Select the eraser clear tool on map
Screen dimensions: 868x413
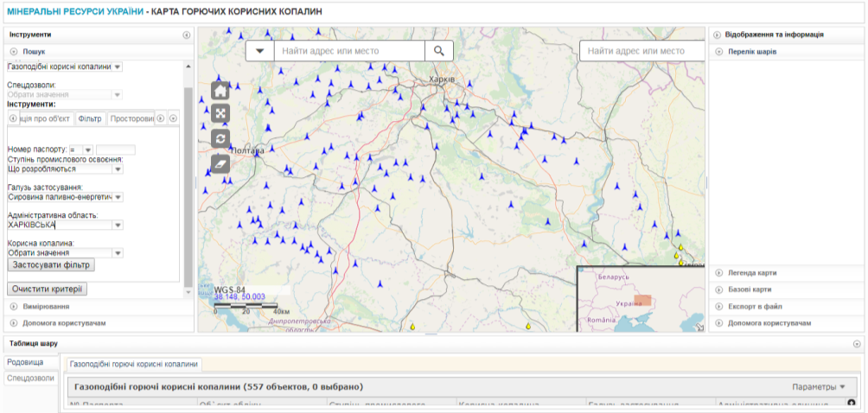point(220,162)
